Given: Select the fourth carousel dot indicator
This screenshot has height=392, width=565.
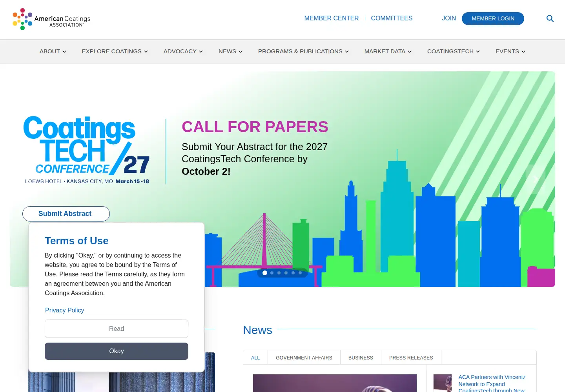Looking at the screenshot, I should 286,273.
